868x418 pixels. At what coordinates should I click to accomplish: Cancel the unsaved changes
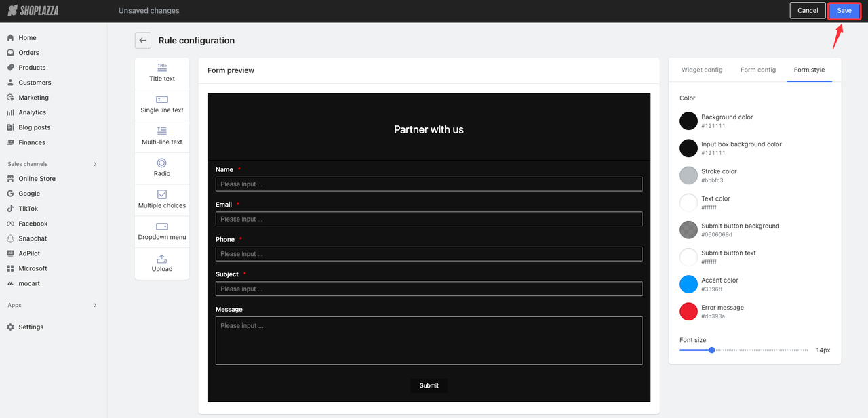807,11
